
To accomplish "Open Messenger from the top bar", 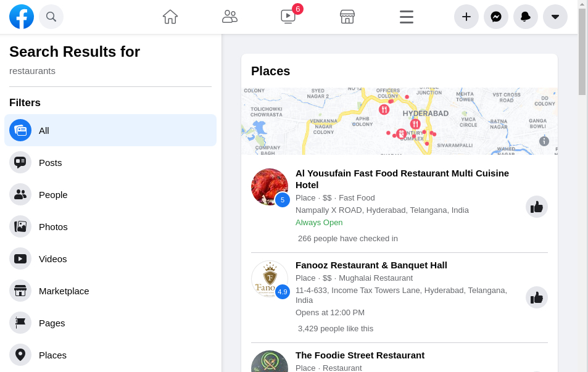I will pyautogui.click(x=495, y=17).
